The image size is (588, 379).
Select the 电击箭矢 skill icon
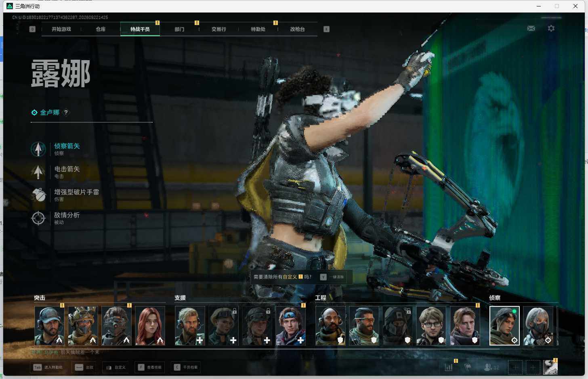[x=38, y=172]
